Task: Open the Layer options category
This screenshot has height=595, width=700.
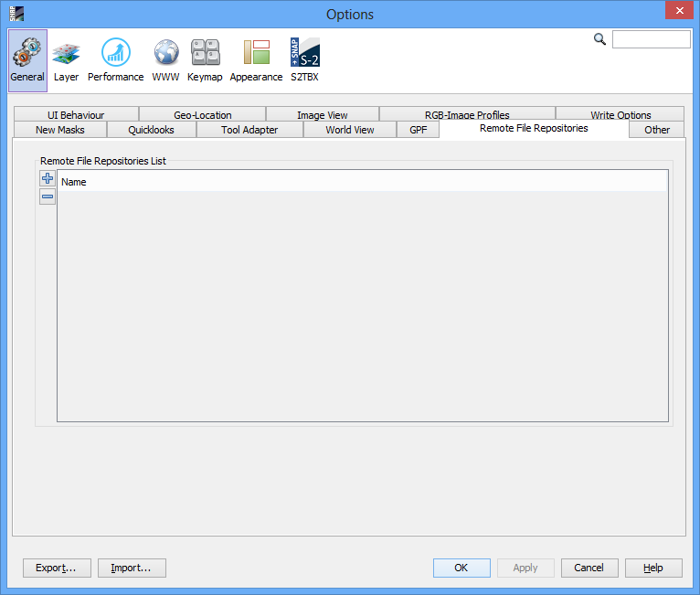Action: 66,60
